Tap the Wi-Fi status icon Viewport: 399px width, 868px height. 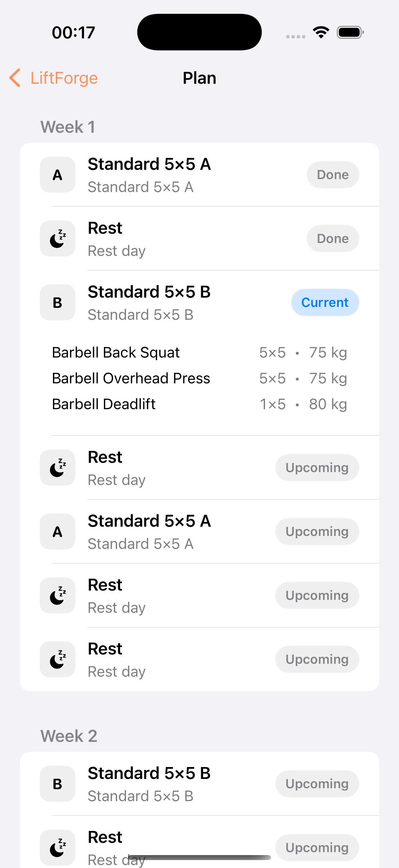[321, 32]
